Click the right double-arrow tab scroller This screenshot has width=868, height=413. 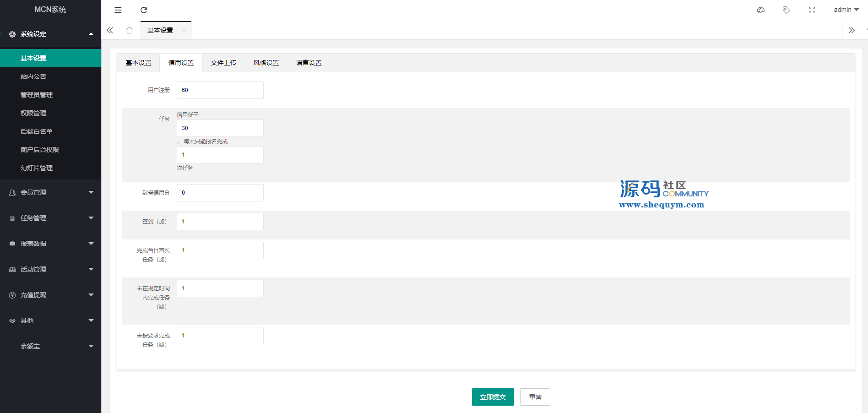pyautogui.click(x=852, y=30)
